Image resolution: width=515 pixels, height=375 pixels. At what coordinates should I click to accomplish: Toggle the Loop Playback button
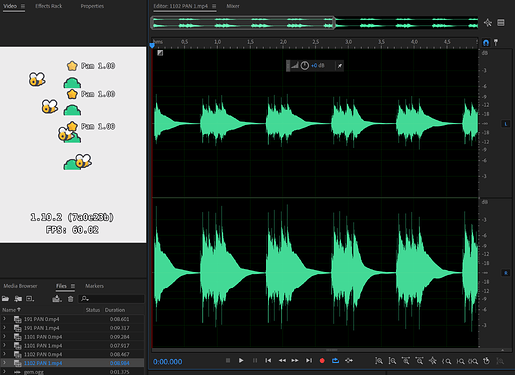(335, 360)
